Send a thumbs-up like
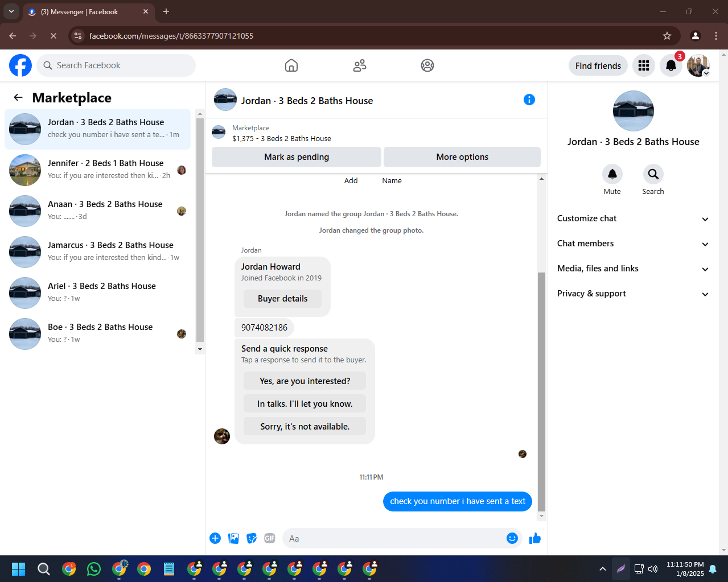The height and width of the screenshot is (582, 728). 535,538
